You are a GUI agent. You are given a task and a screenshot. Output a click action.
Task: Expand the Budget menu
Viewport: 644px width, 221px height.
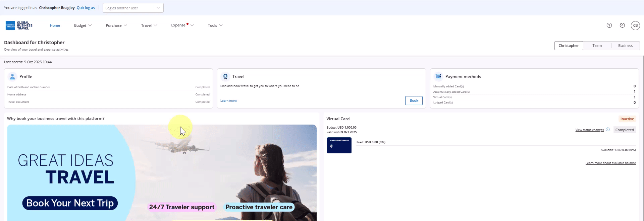[83, 25]
